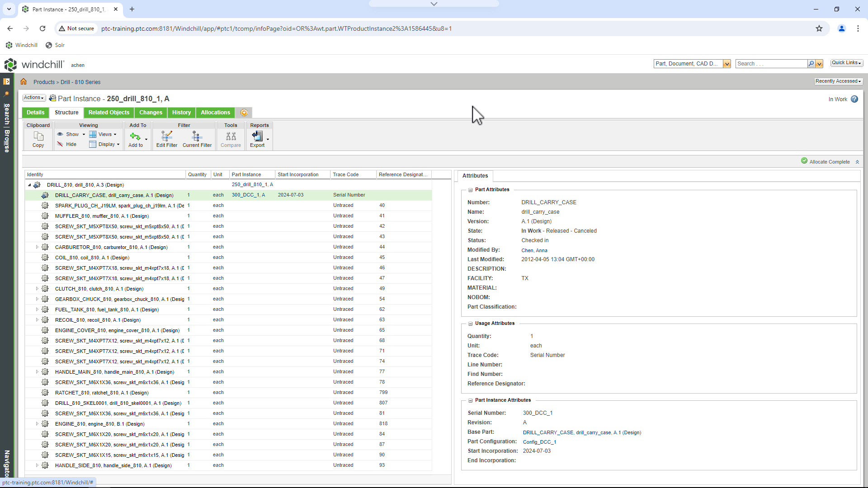Collapse the Usage Attributes section
Image resolution: width=868 pixels, height=488 pixels.
click(x=470, y=324)
